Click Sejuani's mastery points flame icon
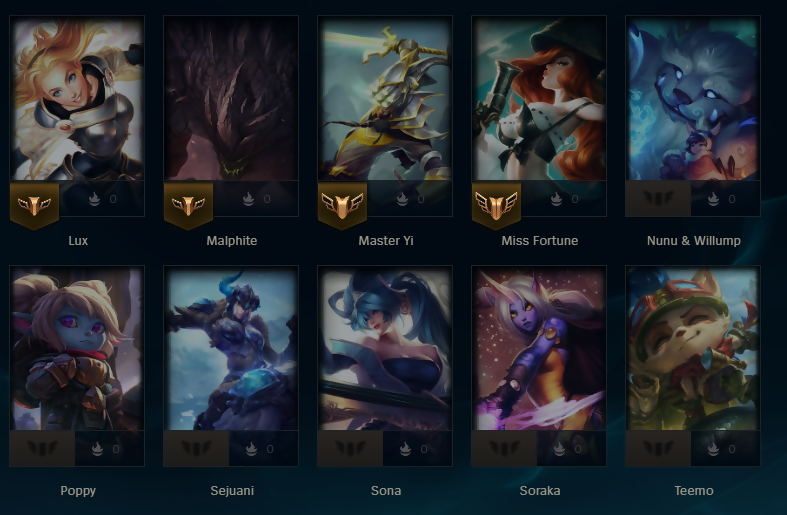This screenshot has height=515, width=787. 251,449
